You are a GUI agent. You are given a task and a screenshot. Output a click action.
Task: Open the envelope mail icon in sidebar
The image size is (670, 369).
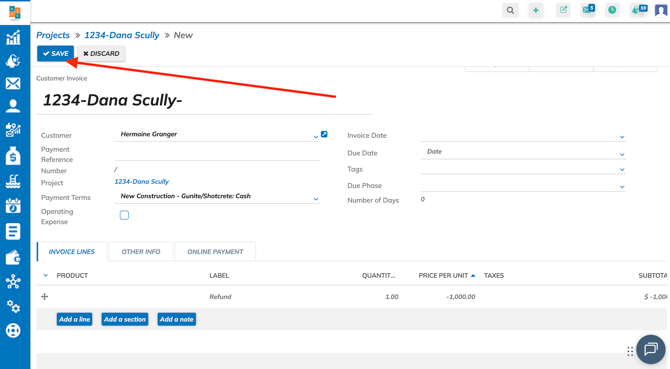click(13, 83)
